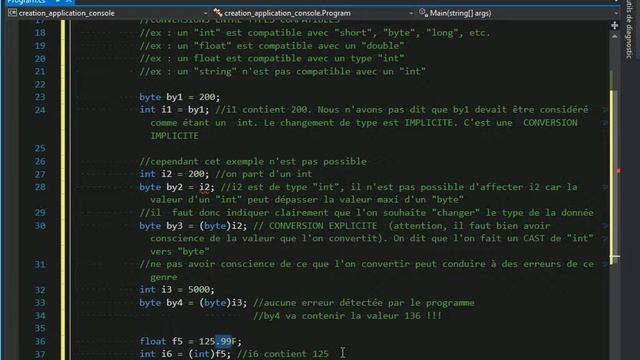The image size is (640, 360).
Task: Open the creation_application_console project dropdown
Action: (x=107, y=13)
